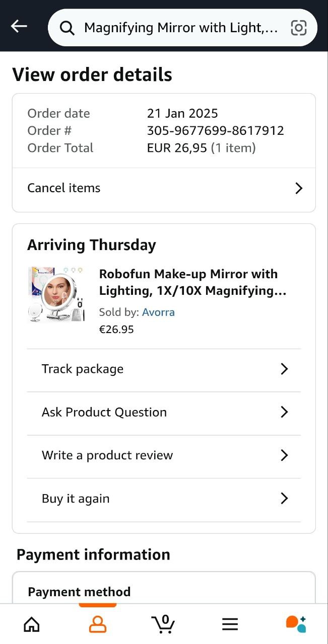Open the hamburger menu icon
Screen dimensions: 328x644
(230, 624)
